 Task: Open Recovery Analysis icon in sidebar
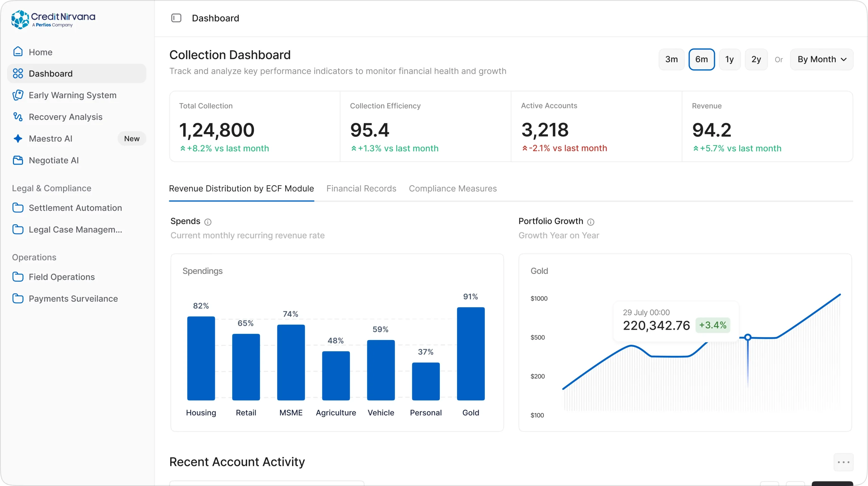pos(18,117)
